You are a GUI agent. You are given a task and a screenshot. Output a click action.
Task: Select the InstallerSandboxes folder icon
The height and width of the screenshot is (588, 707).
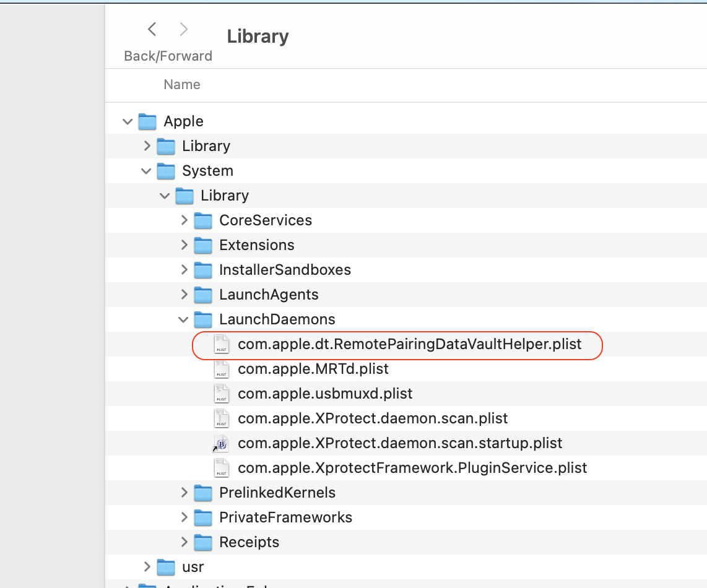click(x=203, y=270)
